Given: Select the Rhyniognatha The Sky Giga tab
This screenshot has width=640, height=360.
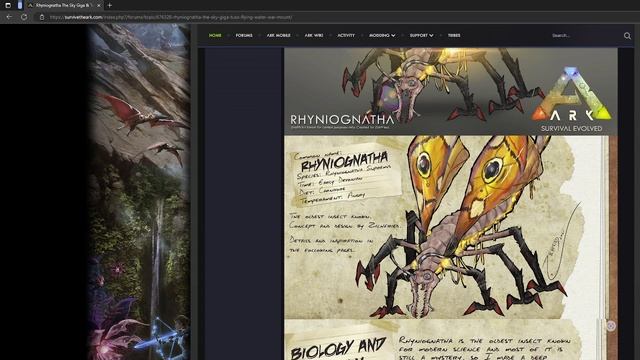Looking at the screenshot, I should [64, 5].
